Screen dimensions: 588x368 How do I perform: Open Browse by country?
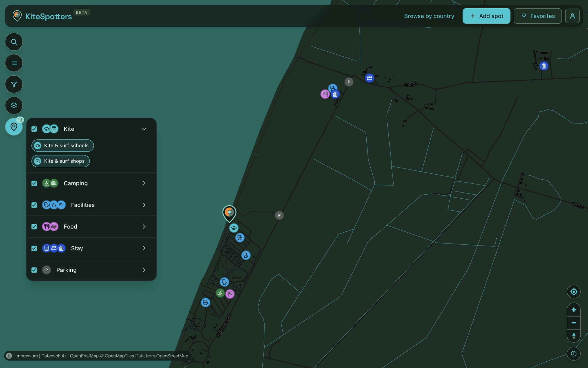[x=429, y=16]
